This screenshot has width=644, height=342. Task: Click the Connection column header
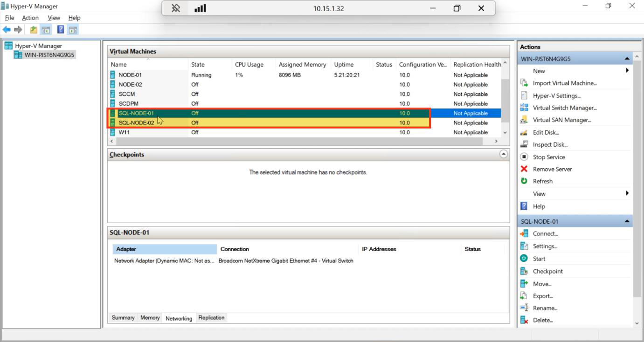click(x=288, y=249)
